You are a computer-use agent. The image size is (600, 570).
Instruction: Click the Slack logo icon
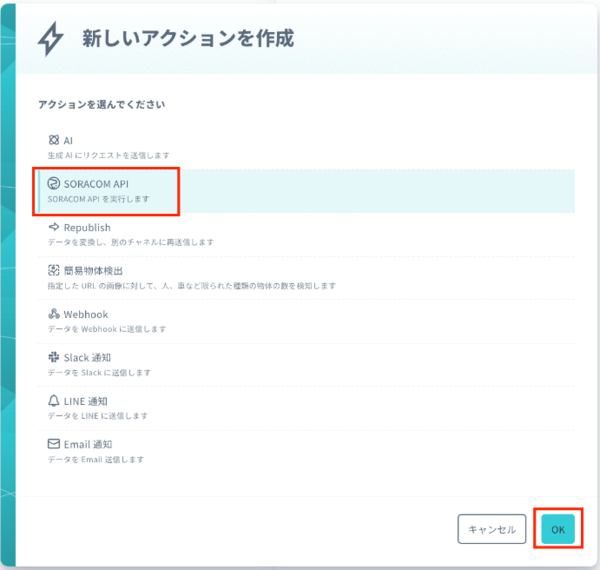tap(54, 357)
